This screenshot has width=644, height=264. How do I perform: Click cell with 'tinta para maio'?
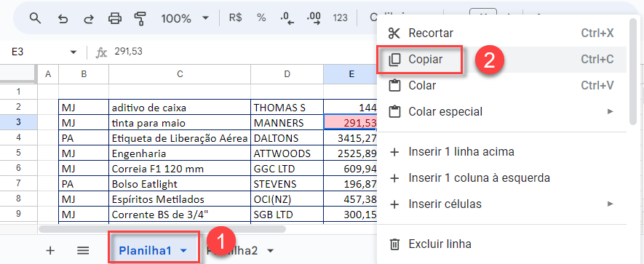point(180,123)
